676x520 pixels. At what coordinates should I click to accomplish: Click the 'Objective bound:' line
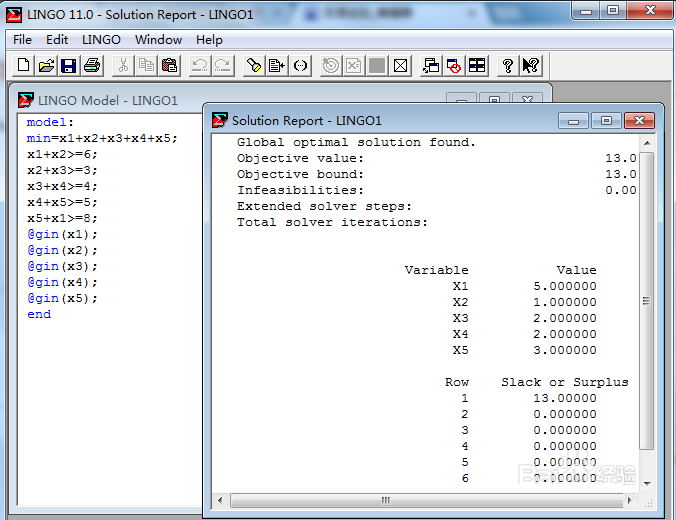pyautogui.click(x=300, y=174)
